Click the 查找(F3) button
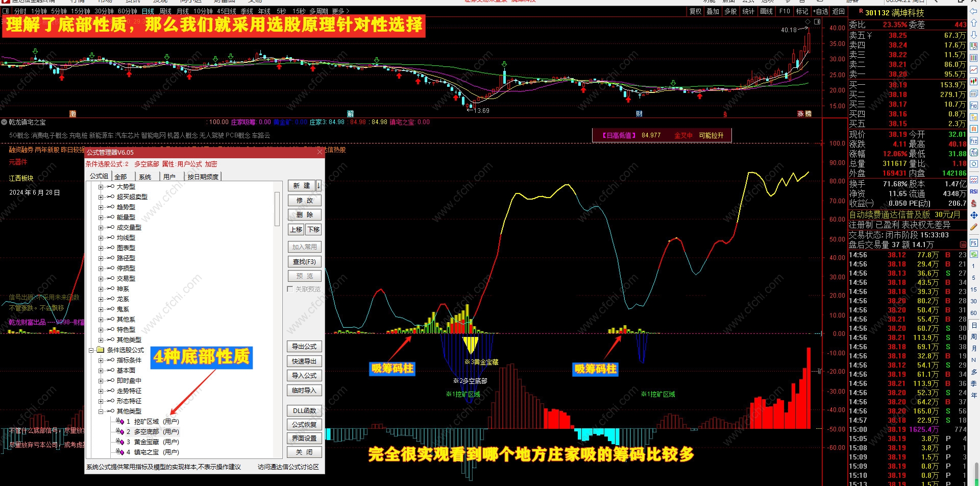This screenshot has width=980, height=486. (x=305, y=261)
